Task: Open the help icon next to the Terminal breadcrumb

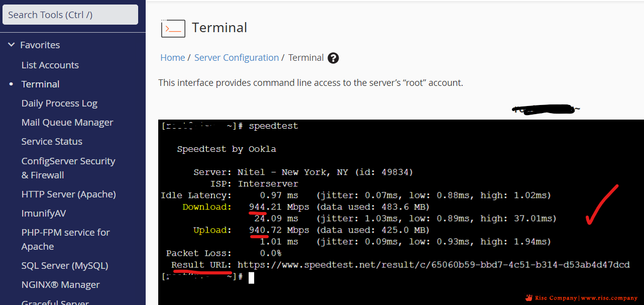Action: point(333,58)
